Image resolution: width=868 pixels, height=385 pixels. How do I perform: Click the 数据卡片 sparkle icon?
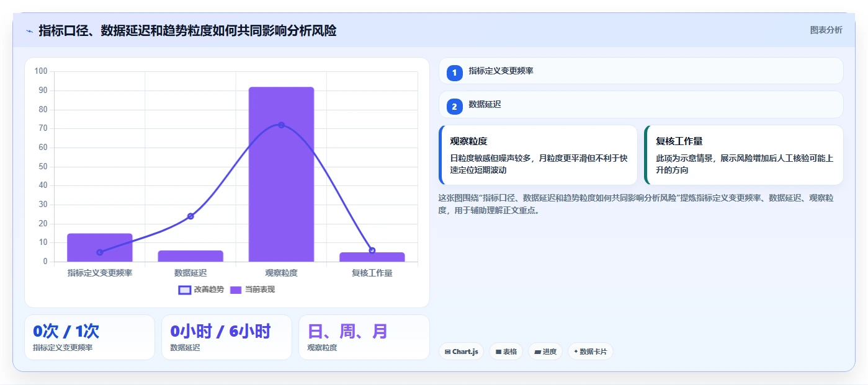pos(576,352)
